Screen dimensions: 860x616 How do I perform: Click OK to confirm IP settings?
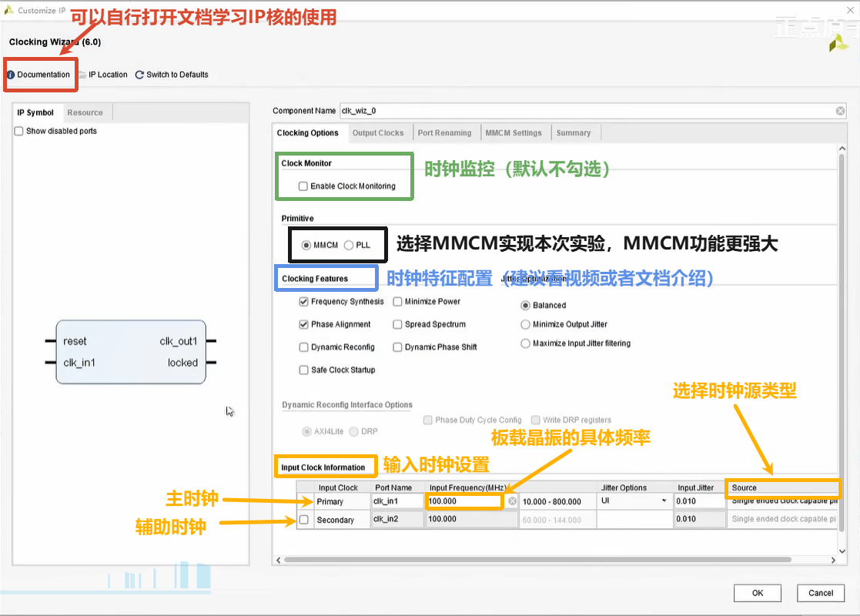pyautogui.click(x=758, y=593)
